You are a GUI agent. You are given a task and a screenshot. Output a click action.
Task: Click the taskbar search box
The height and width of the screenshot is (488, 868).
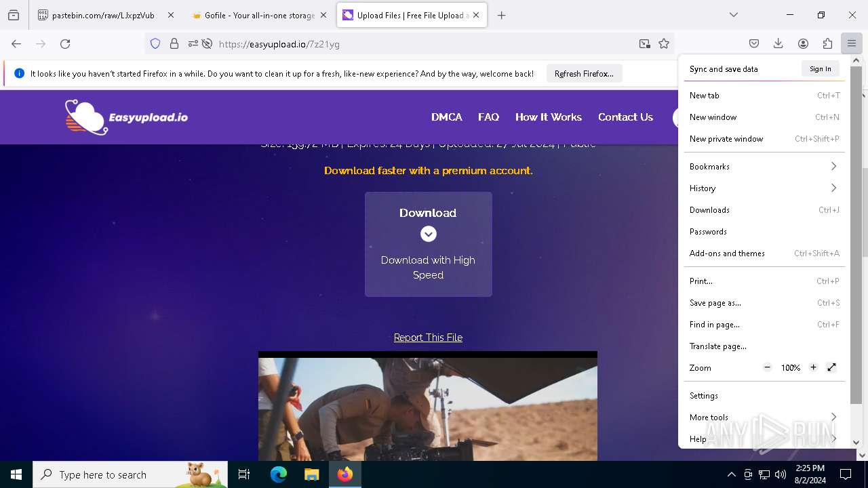[130, 474]
